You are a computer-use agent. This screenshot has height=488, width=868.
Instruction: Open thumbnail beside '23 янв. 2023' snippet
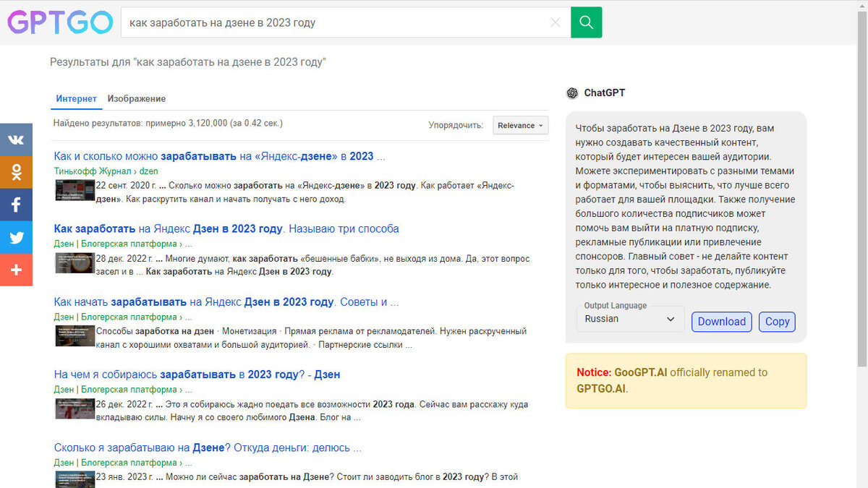[x=75, y=479]
